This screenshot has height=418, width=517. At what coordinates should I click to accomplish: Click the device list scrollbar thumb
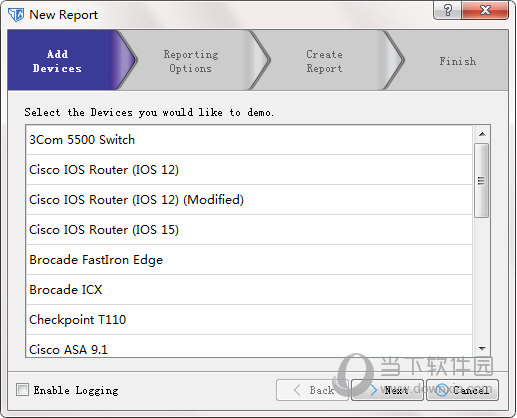pos(482,181)
